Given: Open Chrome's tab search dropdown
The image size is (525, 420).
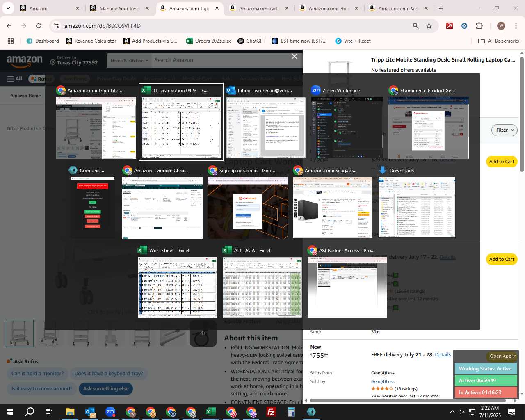Looking at the screenshot, I should click(x=8, y=8).
